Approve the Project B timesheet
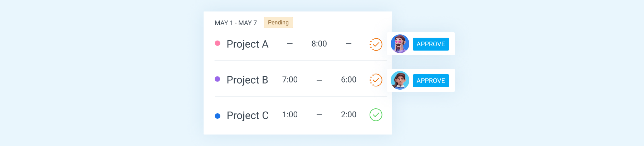 tap(431, 81)
